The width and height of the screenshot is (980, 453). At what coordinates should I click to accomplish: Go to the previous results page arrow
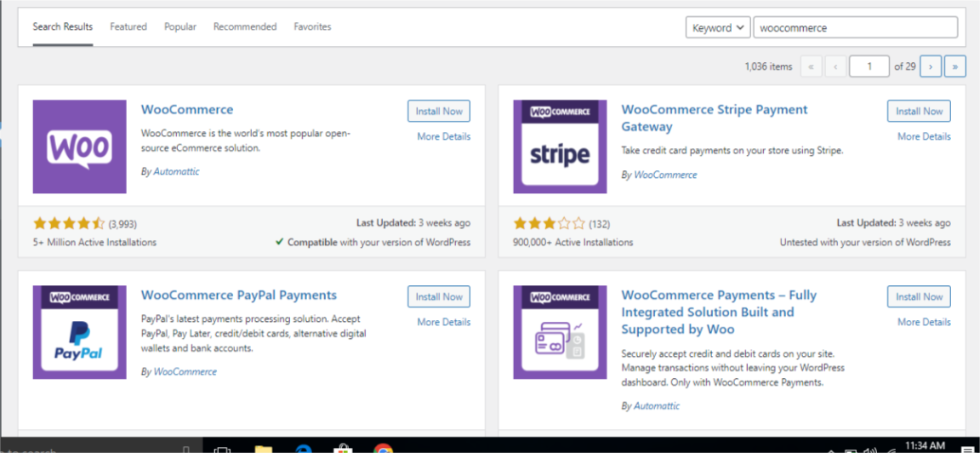click(835, 66)
